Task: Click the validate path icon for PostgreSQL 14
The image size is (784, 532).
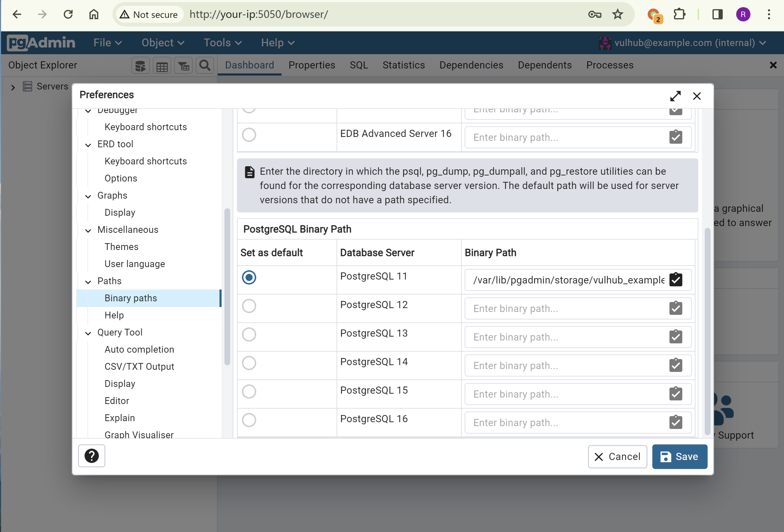Action: (x=676, y=365)
